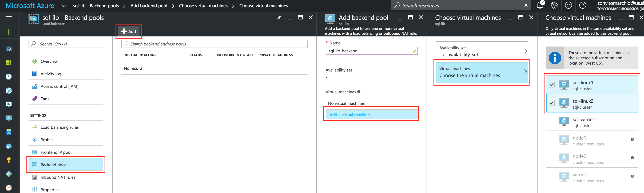Screen dimensions: 644x193
Task: Click the first Choose virtual machines breadcrumb
Action: tap(203, 6)
